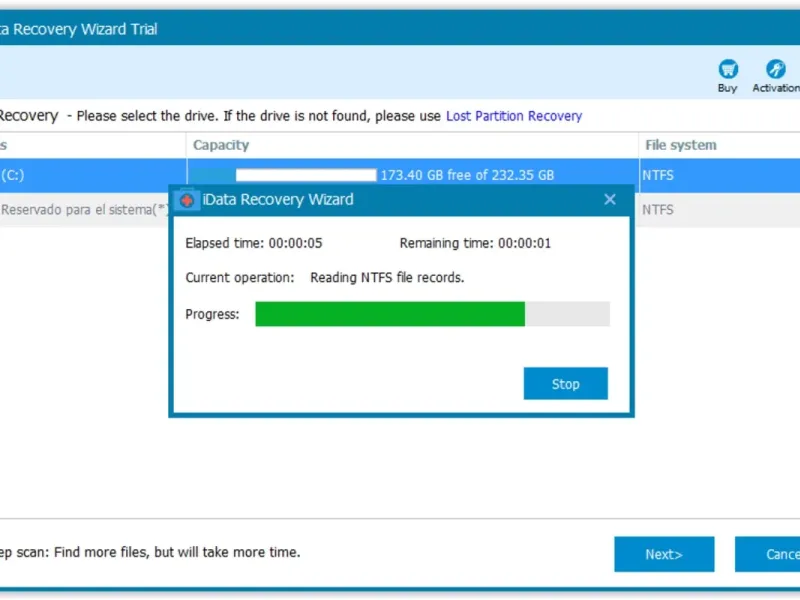The width and height of the screenshot is (800, 600).
Task: Close the iData Recovery Wizard dialog
Action: click(x=610, y=199)
